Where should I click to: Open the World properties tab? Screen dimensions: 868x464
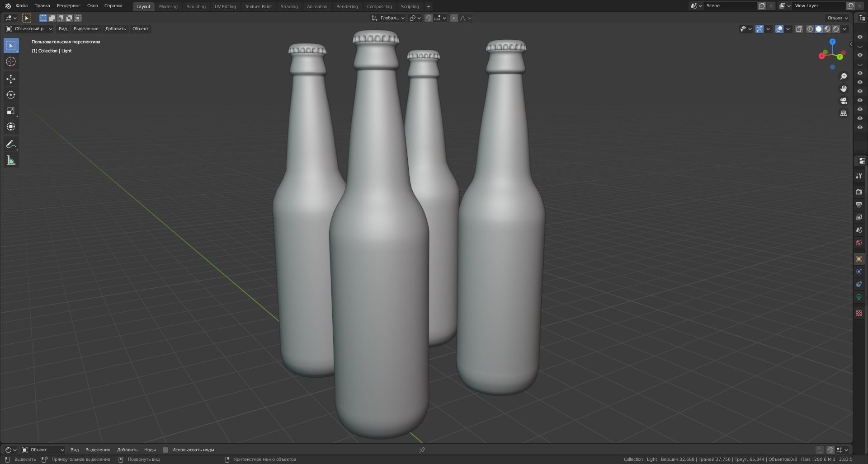point(859,243)
